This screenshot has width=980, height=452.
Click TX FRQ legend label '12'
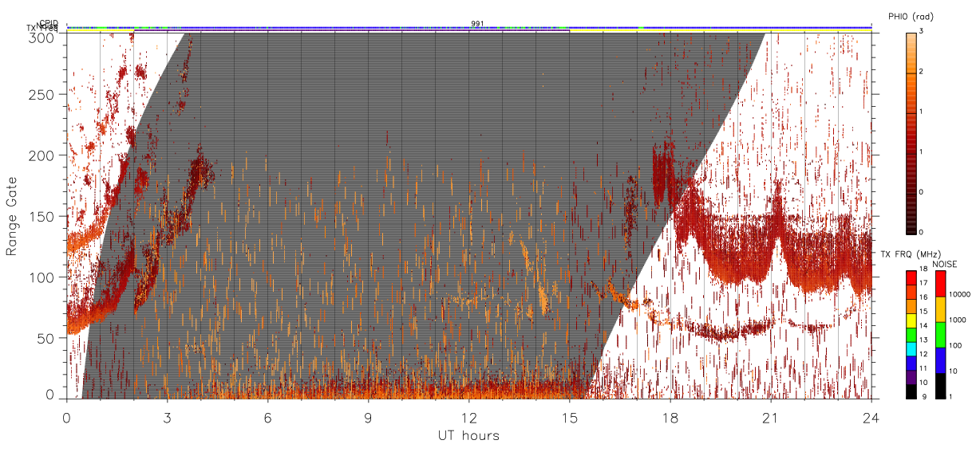click(x=924, y=354)
